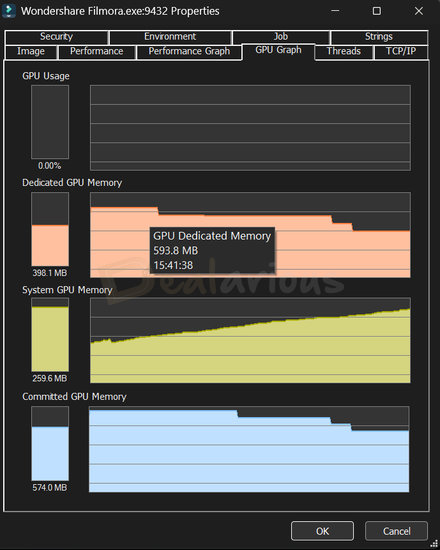Click the OK button
The height and width of the screenshot is (550, 440).
[x=322, y=531]
